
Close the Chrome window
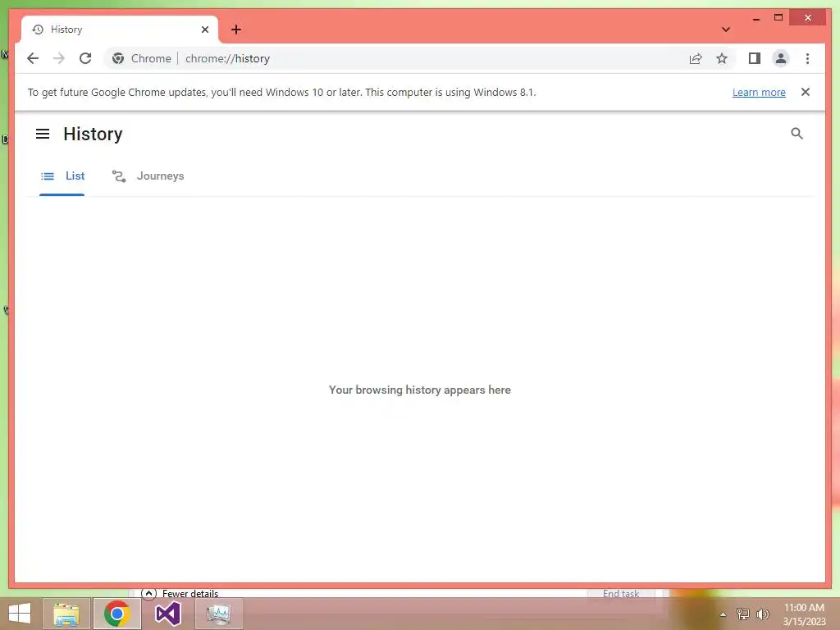click(x=808, y=18)
